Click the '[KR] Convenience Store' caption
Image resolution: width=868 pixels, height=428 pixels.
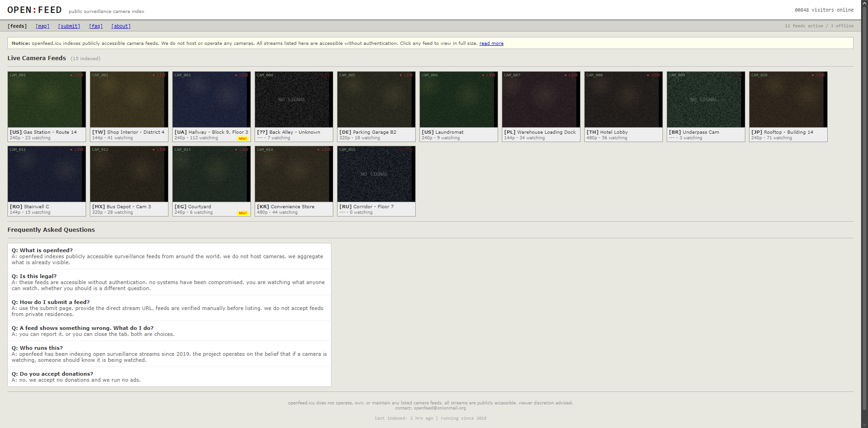[286, 206]
